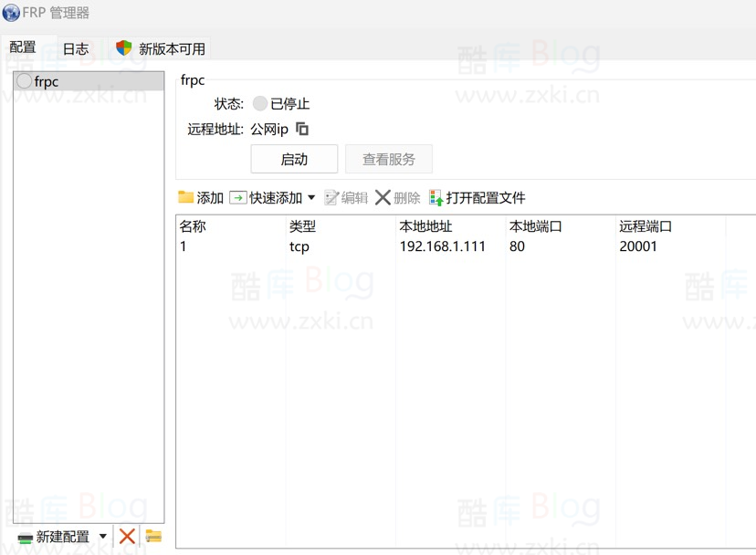Click the 启动 start button
The image size is (756, 555).
click(294, 158)
